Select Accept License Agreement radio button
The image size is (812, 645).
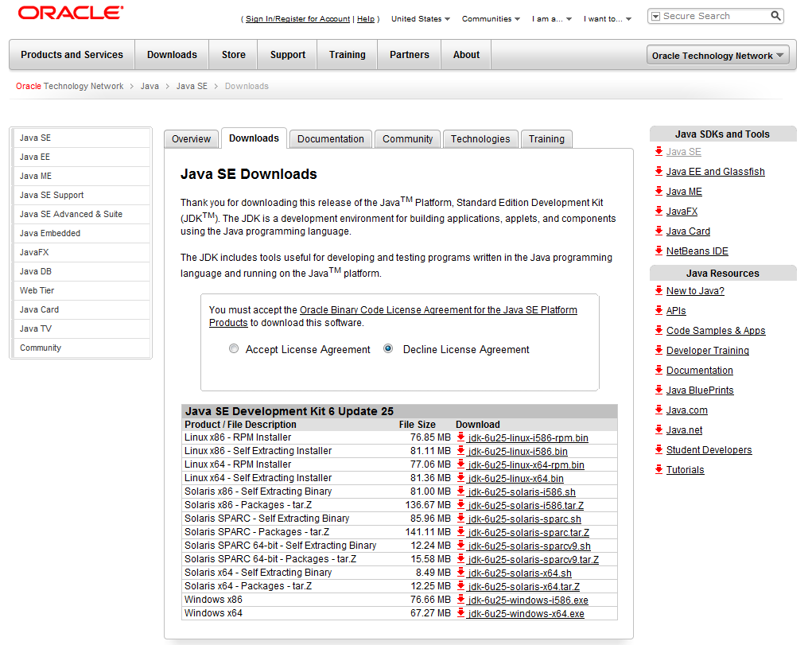tap(234, 348)
